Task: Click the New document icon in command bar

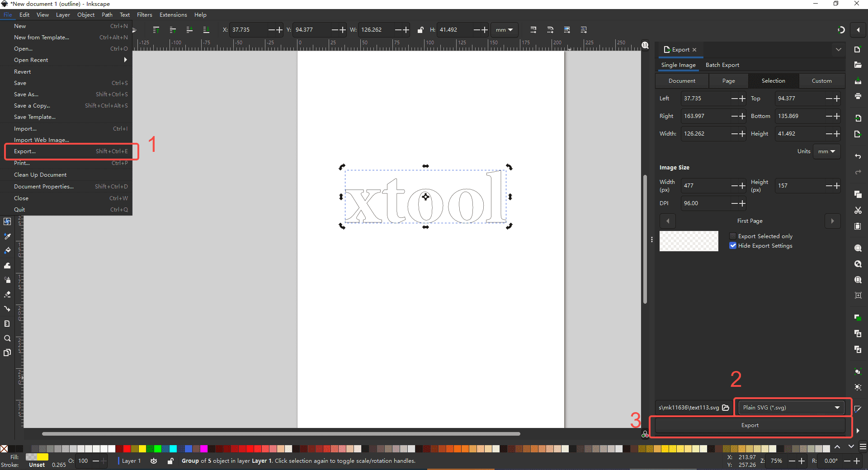Action: click(858, 49)
